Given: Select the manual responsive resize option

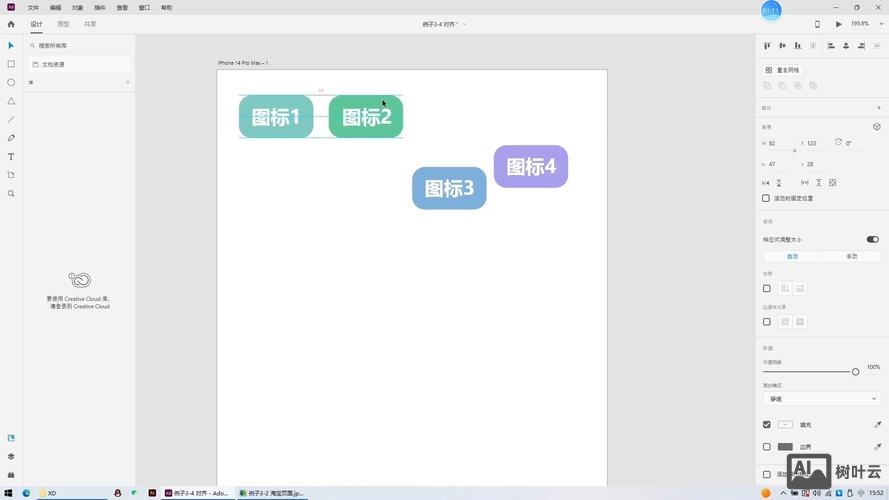Looking at the screenshot, I should click(x=852, y=257).
